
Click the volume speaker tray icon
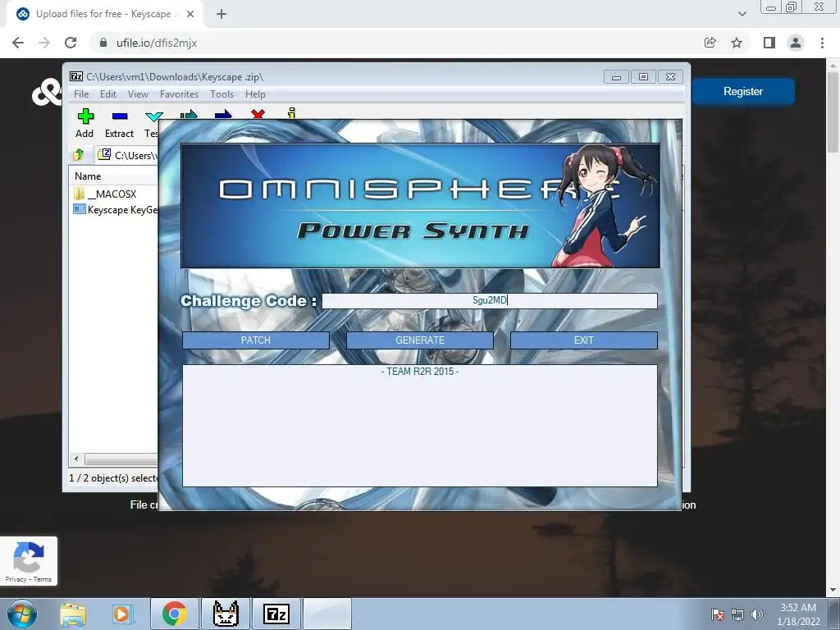tap(756, 614)
